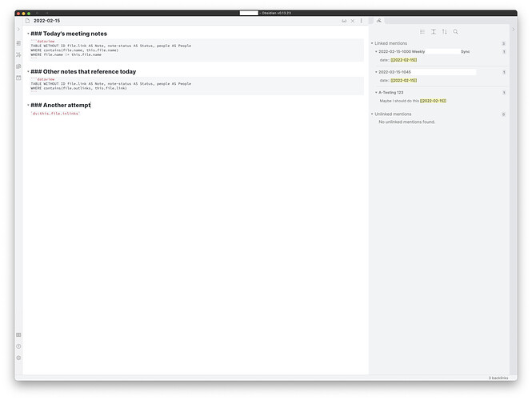Expand the left sidebar with the chevron
Viewport: 532px width, 400px height.
click(x=18, y=30)
